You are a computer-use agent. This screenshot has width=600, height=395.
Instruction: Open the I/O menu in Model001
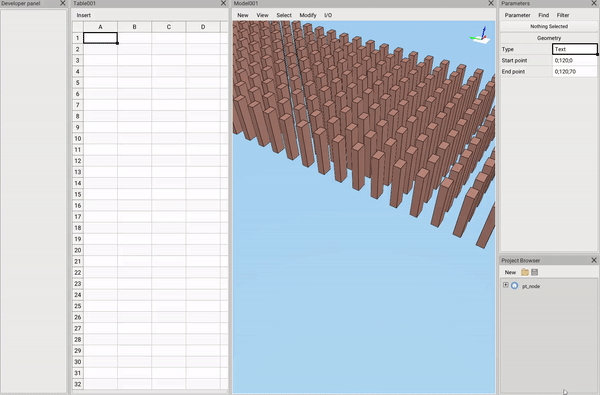328,15
